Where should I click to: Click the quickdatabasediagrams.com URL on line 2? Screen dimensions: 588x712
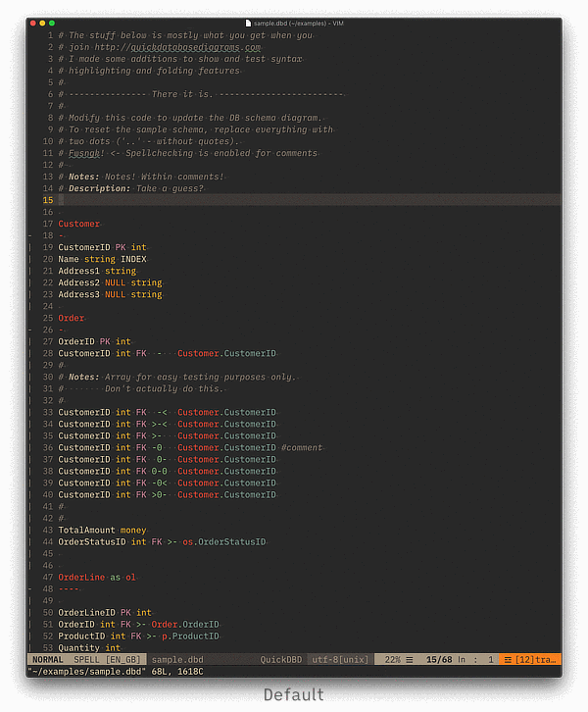point(196,47)
